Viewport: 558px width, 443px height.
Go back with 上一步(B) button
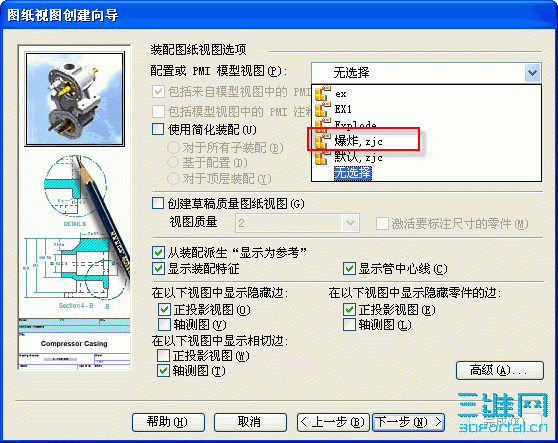pos(333,422)
